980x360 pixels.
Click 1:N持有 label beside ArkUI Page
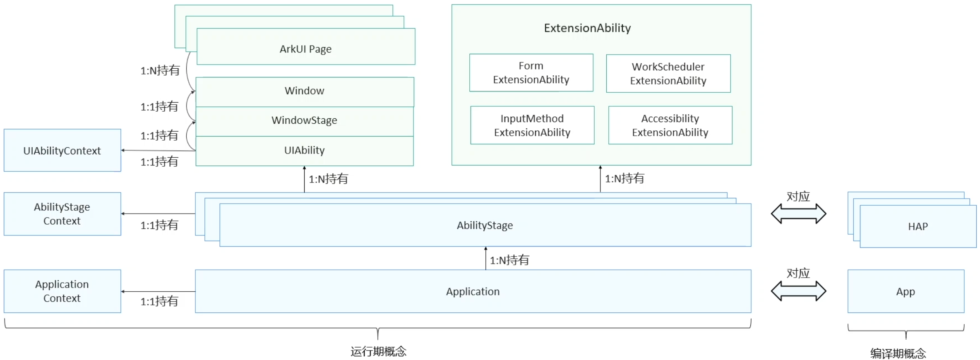pyautogui.click(x=160, y=70)
